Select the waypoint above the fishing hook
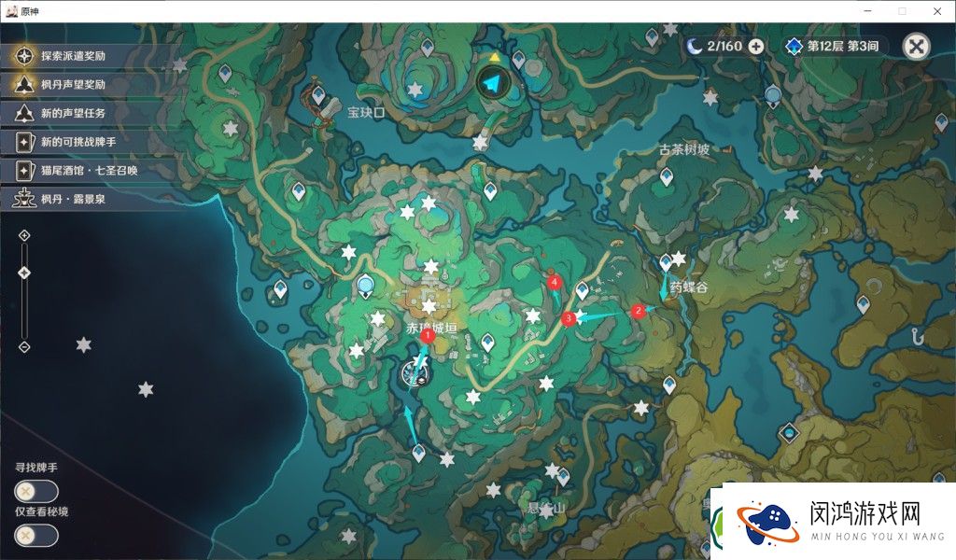The height and width of the screenshot is (560, 956). [863, 303]
